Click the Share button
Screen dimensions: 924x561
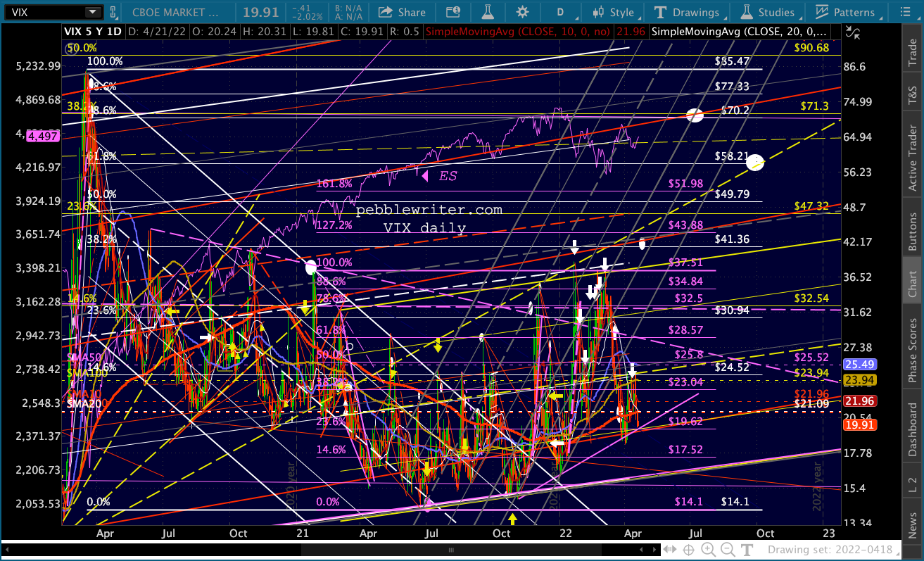coord(401,12)
